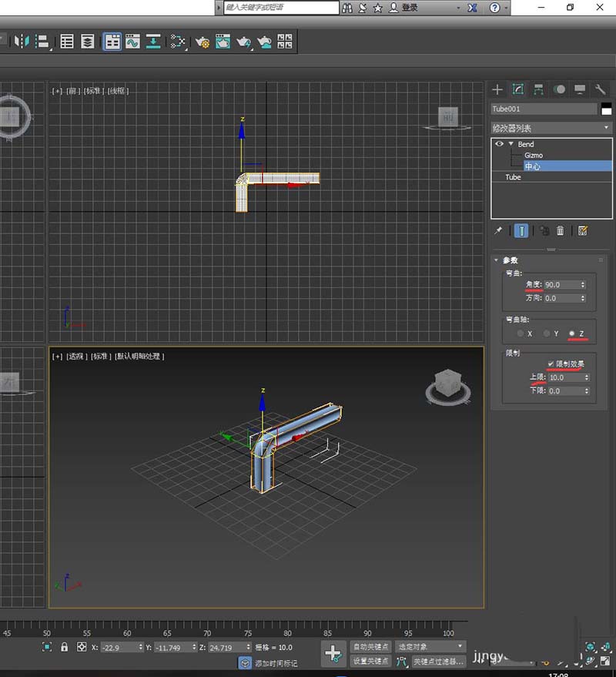Collapse the Bend modifier tree arrow
This screenshot has width=616, height=677.
510,144
